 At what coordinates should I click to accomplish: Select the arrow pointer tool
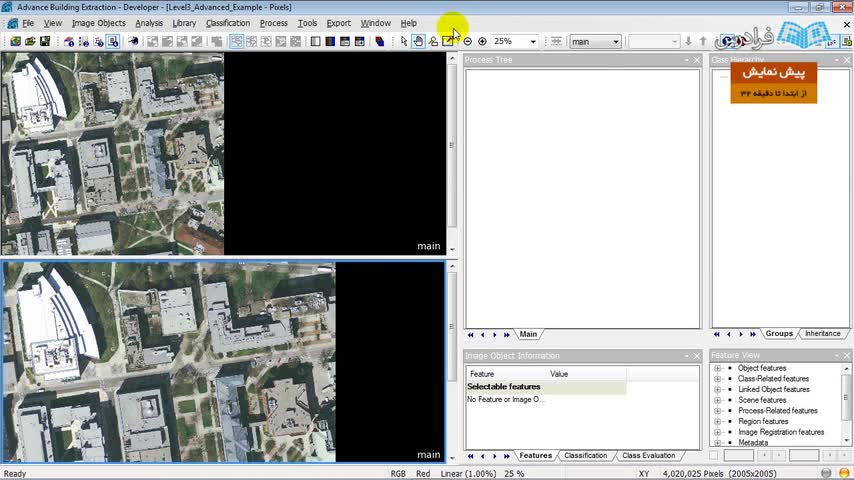pos(404,41)
